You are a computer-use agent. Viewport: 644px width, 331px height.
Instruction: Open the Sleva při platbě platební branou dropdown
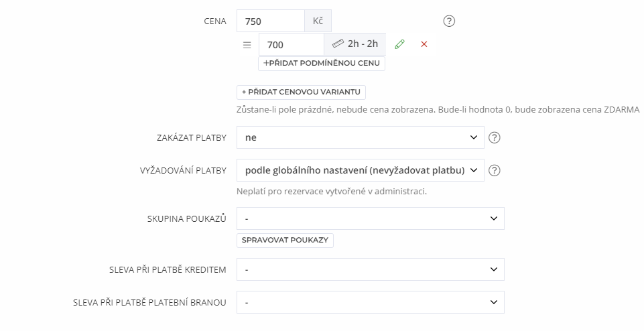click(x=370, y=302)
